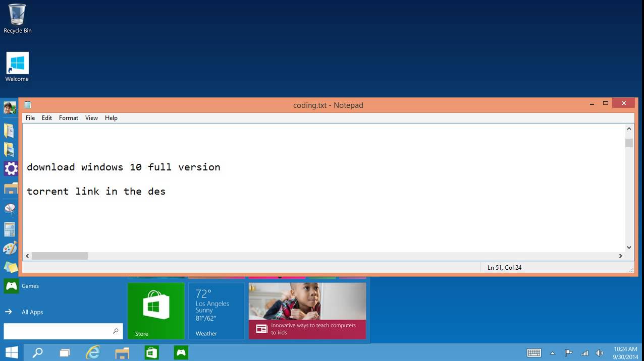Open the Xbox Games icon on taskbar
The width and height of the screenshot is (644, 361).
181,352
